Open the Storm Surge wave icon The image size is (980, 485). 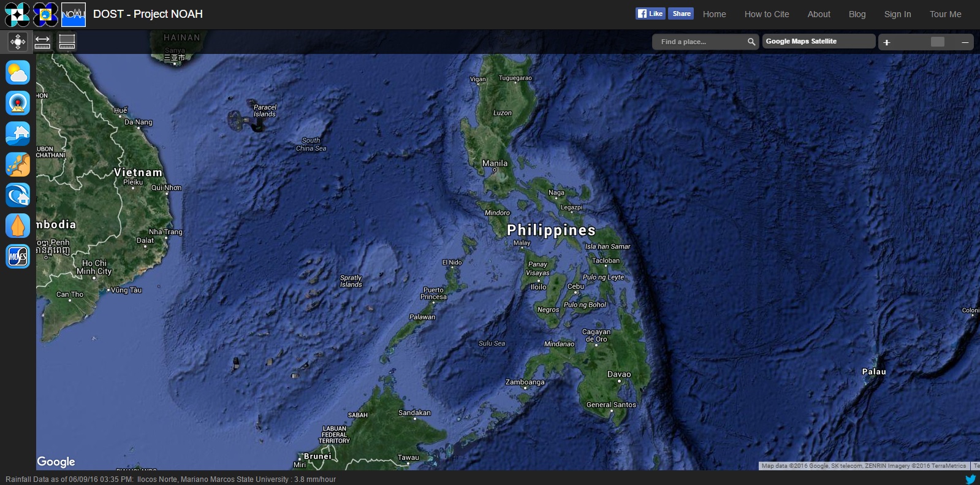(18, 195)
